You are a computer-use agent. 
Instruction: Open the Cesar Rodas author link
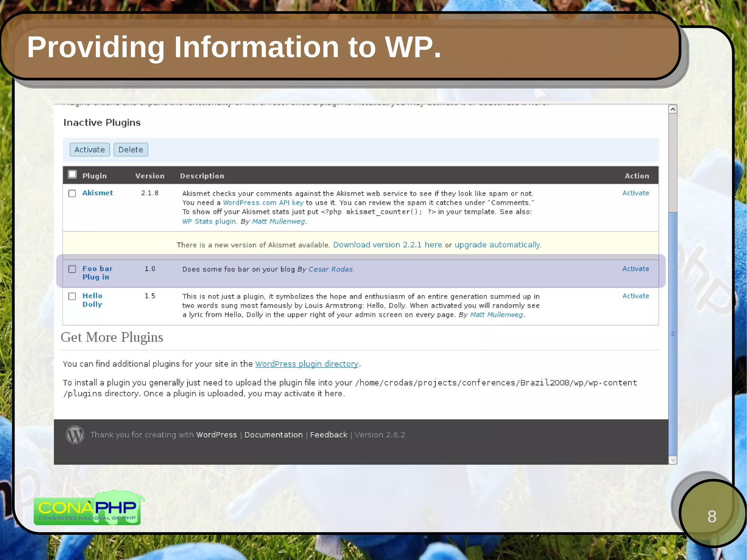pos(331,269)
